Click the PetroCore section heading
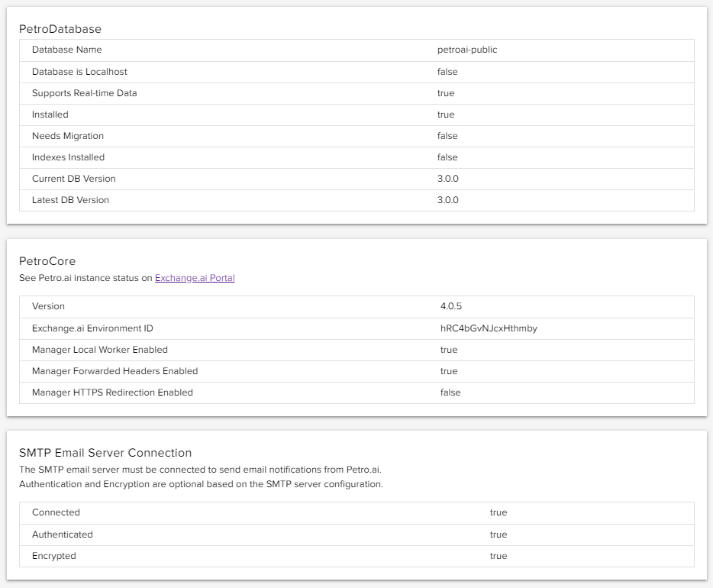Image resolution: width=713 pixels, height=588 pixels. click(47, 261)
